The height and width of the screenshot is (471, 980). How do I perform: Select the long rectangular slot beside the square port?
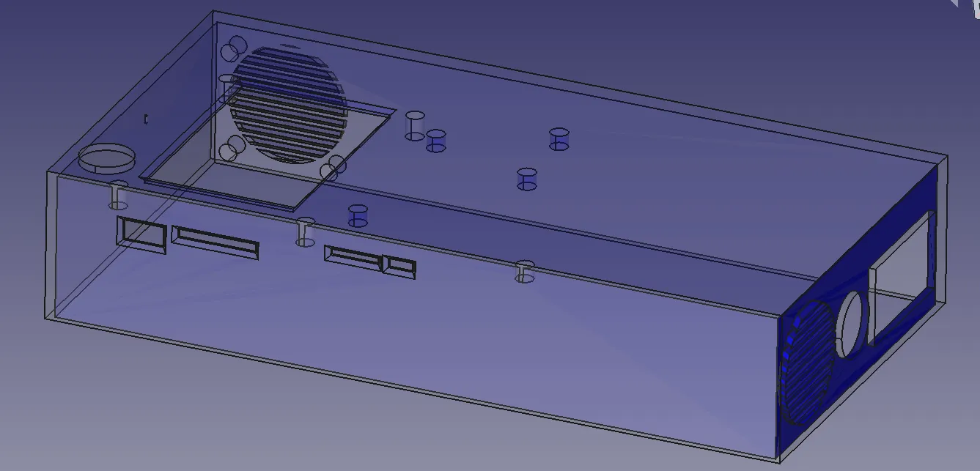(215, 244)
